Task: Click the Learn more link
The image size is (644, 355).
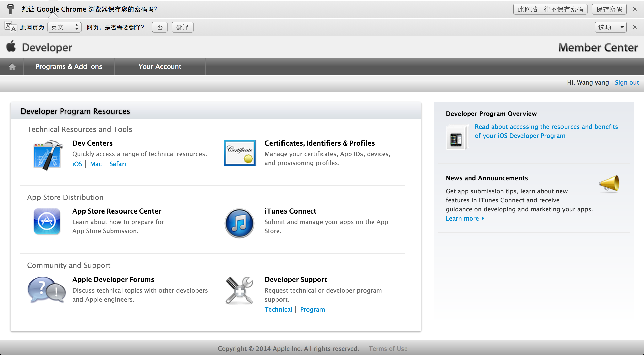Action: 465,218
